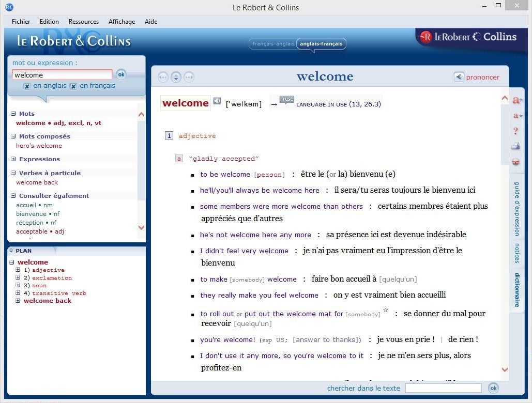Expand 'welcome back' in the PLAN tree
The height and width of the screenshot is (403, 532).
tap(18, 301)
